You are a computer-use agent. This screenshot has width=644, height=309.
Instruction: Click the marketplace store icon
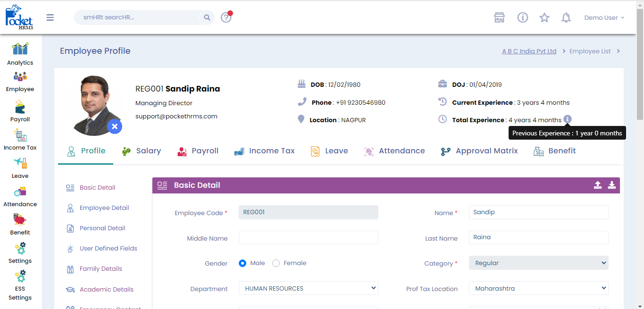click(x=499, y=17)
